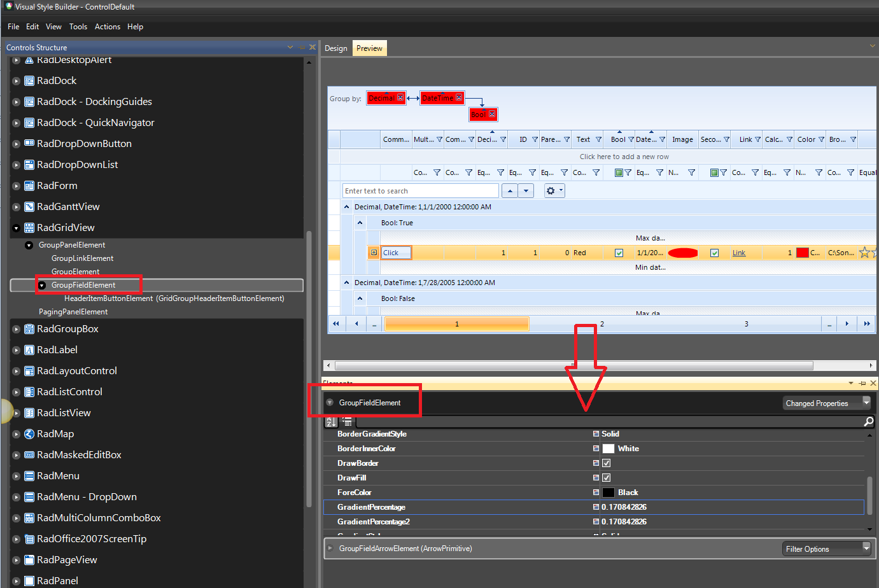Click the red Color cell swatch

coord(802,253)
